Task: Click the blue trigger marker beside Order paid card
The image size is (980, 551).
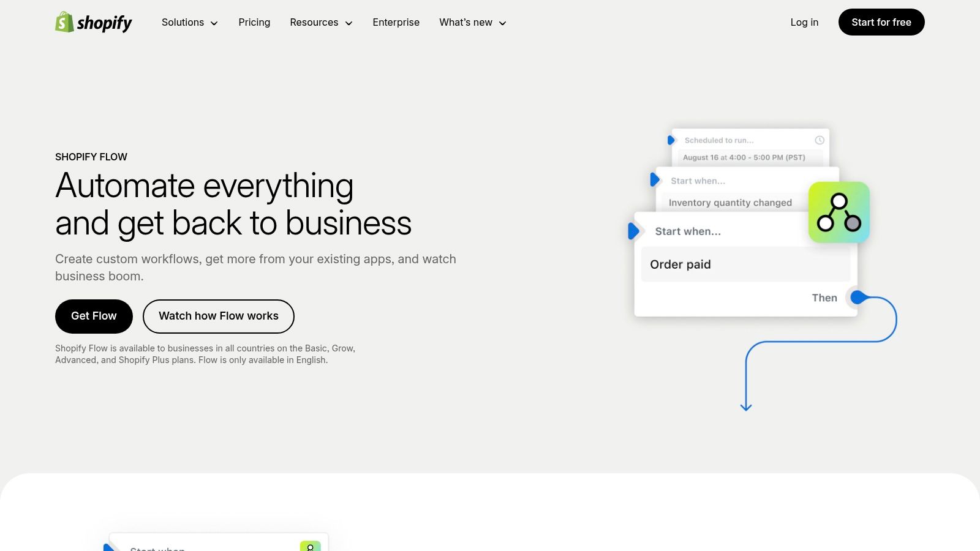Action: pyautogui.click(x=634, y=231)
